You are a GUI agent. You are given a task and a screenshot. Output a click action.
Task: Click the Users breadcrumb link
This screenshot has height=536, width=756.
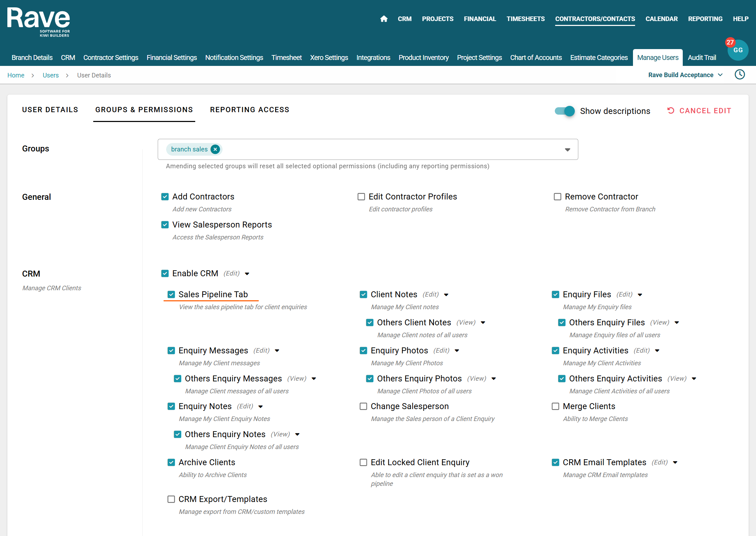(50, 75)
